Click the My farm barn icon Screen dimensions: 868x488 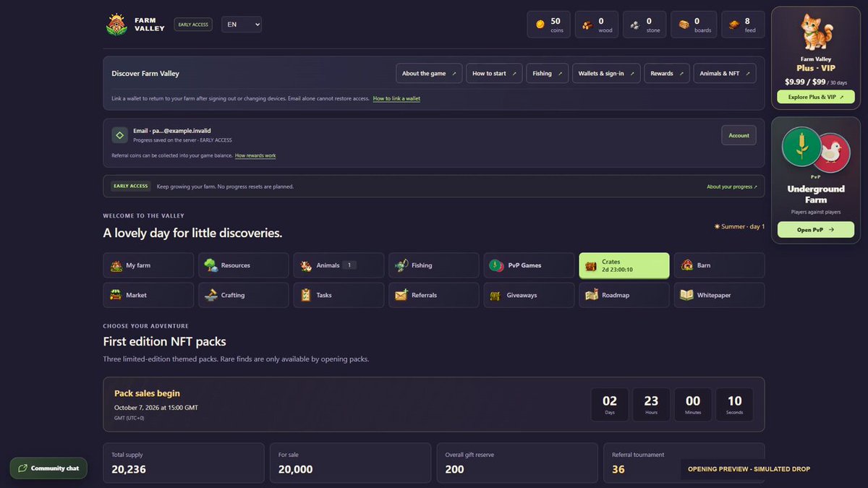click(116, 265)
